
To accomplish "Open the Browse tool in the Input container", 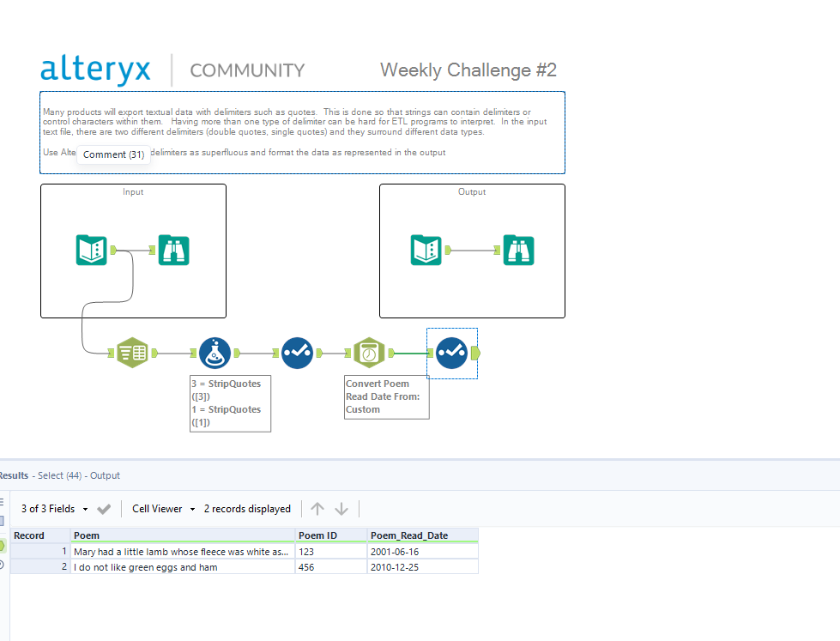I will pos(173,250).
